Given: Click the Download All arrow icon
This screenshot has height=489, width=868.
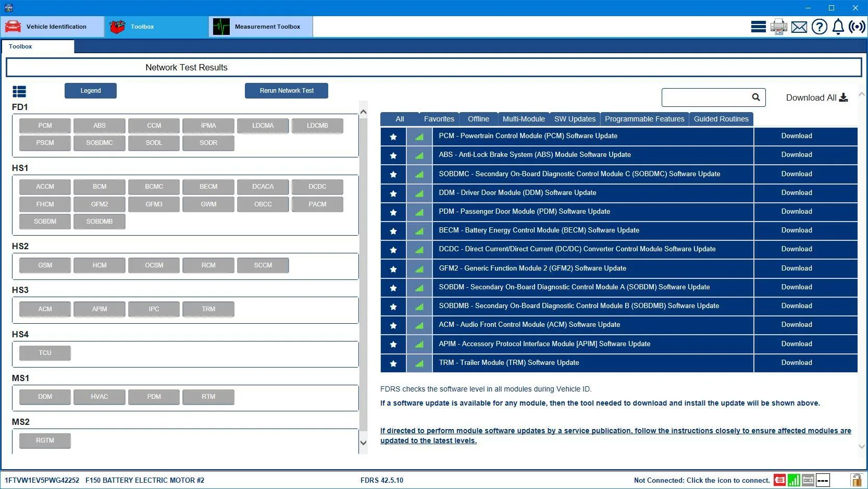Looking at the screenshot, I should [844, 97].
